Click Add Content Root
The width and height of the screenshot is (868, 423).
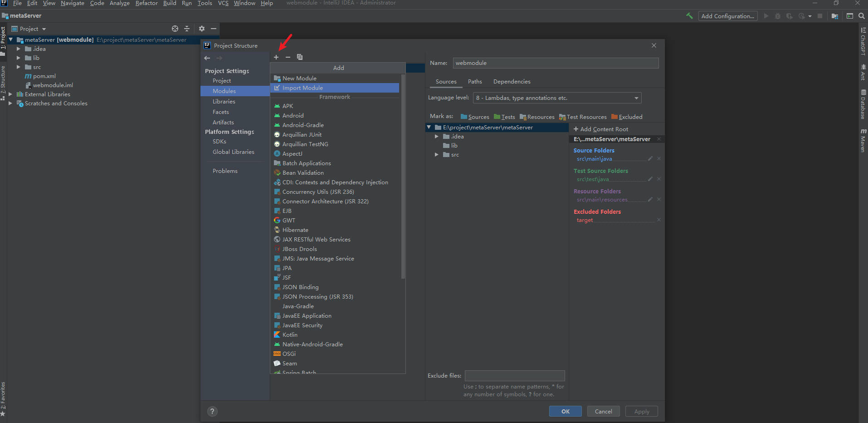point(601,129)
